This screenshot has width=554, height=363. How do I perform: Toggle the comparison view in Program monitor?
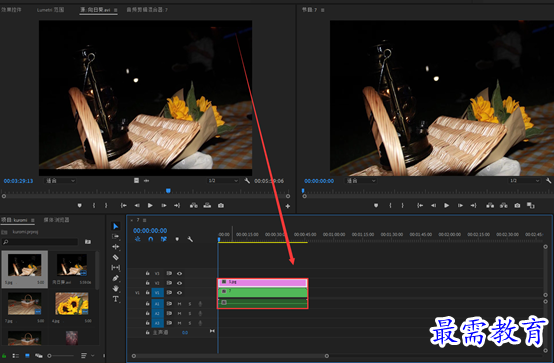pos(531,205)
